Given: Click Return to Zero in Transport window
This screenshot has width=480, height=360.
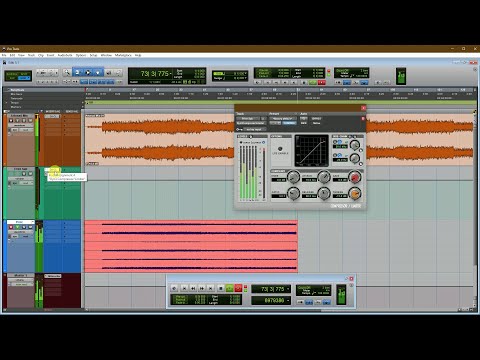Looking at the screenshot, I should coord(184,288).
